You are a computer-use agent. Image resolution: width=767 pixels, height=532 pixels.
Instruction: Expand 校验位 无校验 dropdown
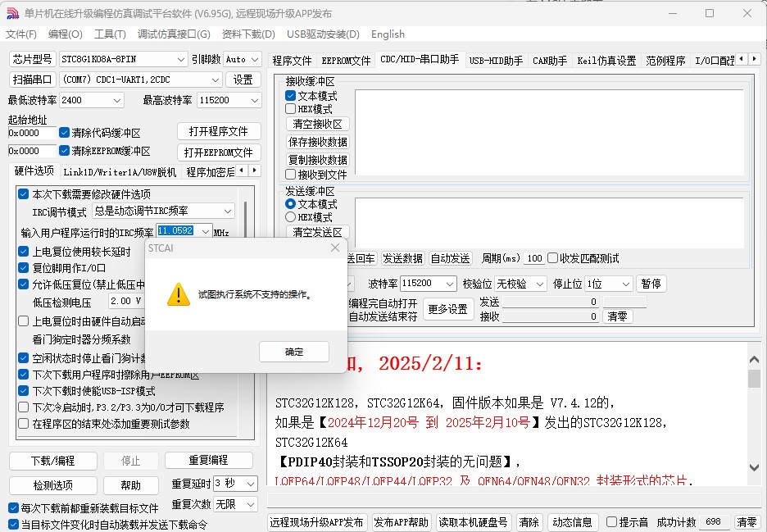point(540,284)
